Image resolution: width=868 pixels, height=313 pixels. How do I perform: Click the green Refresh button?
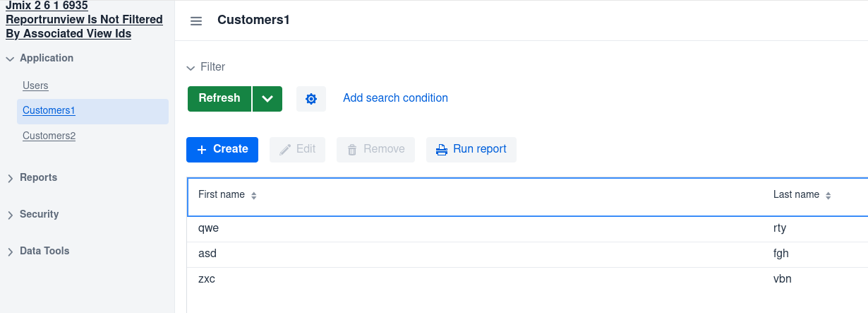click(219, 99)
